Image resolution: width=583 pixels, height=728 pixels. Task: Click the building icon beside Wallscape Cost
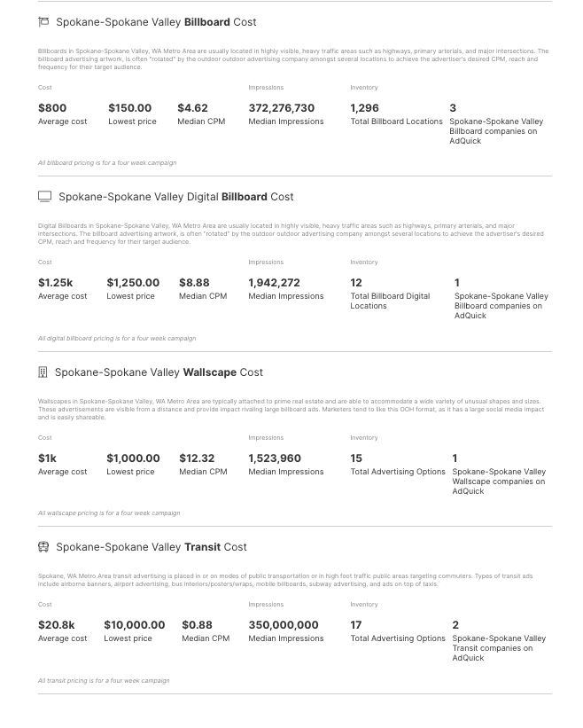point(43,372)
